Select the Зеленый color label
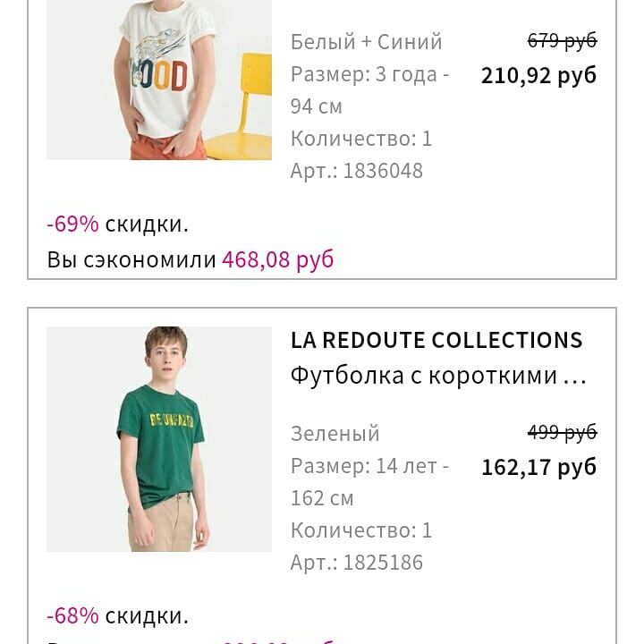The width and height of the screenshot is (644, 644). point(335,434)
